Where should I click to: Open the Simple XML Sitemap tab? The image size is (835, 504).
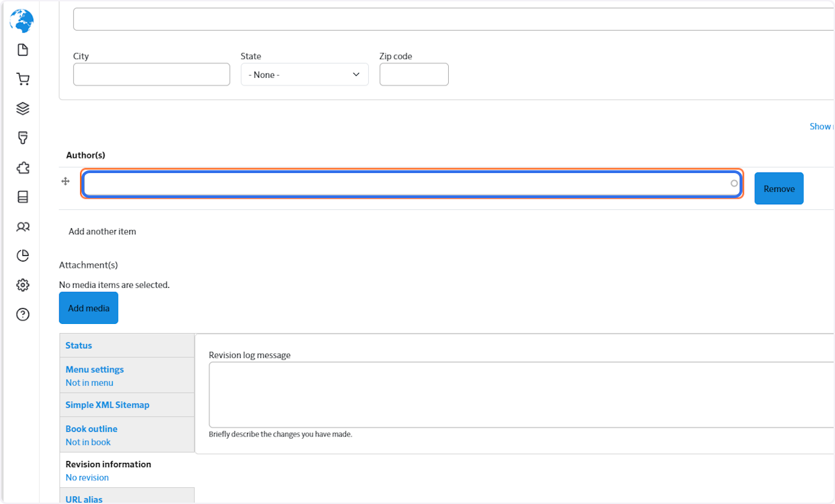coord(127,405)
